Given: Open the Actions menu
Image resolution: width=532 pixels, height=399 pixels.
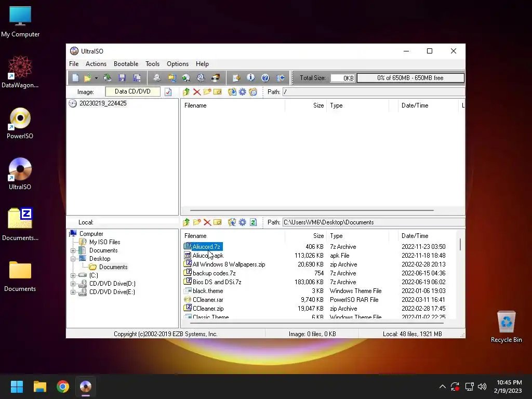Looking at the screenshot, I should [96, 64].
